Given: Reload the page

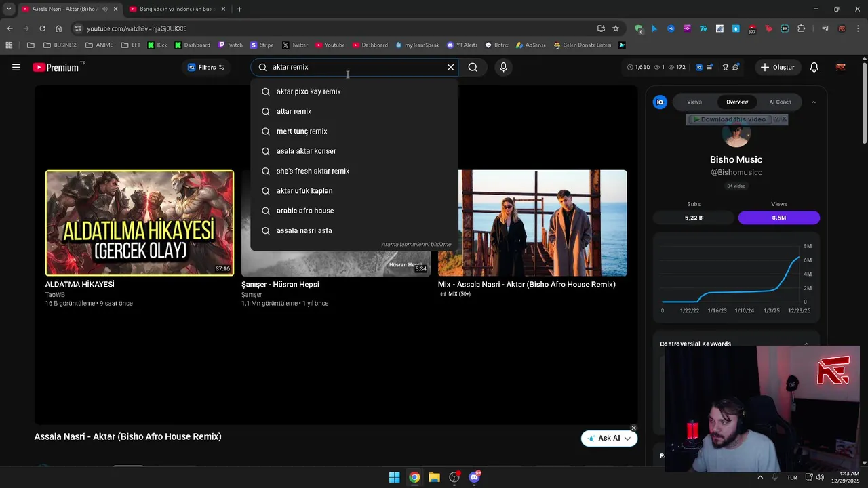Looking at the screenshot, I should 42,28.
